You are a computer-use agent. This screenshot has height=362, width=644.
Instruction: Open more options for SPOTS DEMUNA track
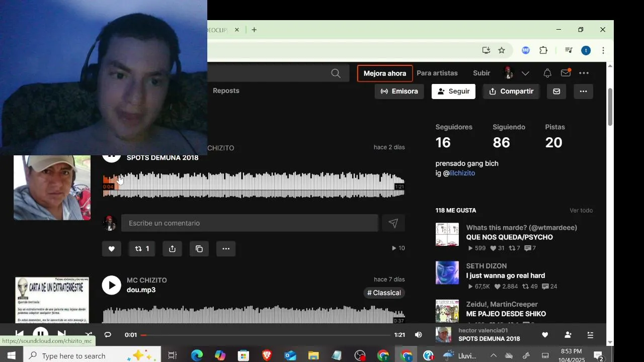226,249
